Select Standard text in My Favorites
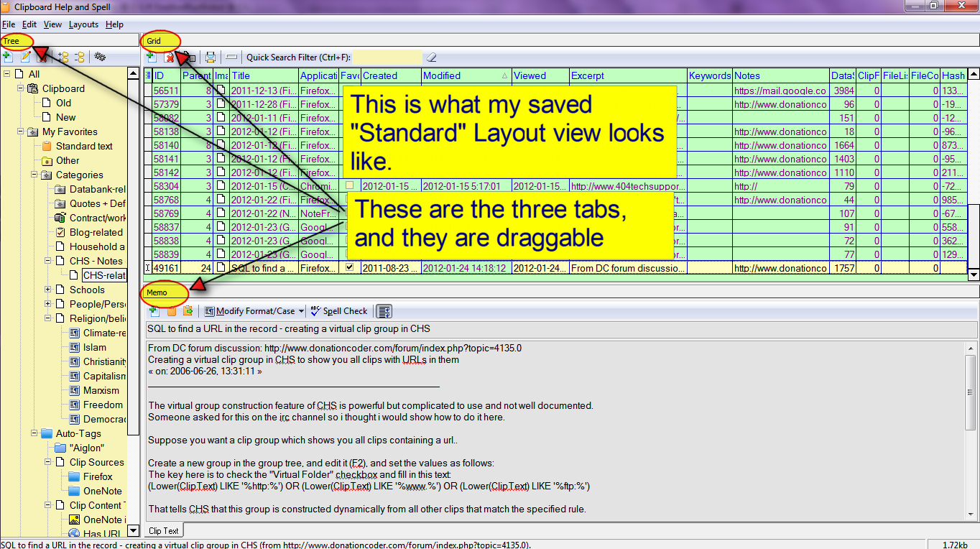 pyautogui.click(x=84, y=146)
